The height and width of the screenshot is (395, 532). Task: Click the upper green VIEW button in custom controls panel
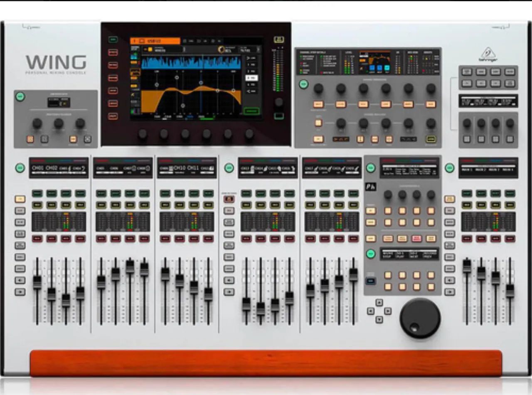(x=370, y=168)
